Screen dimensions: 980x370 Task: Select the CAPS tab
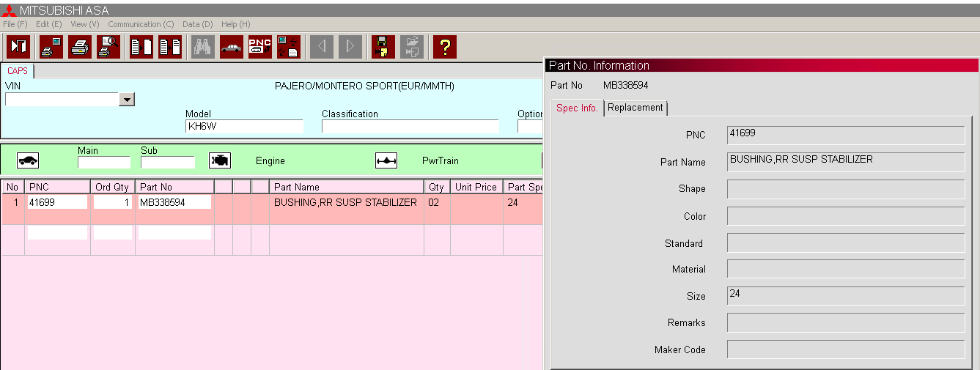[x=18, y=71]
